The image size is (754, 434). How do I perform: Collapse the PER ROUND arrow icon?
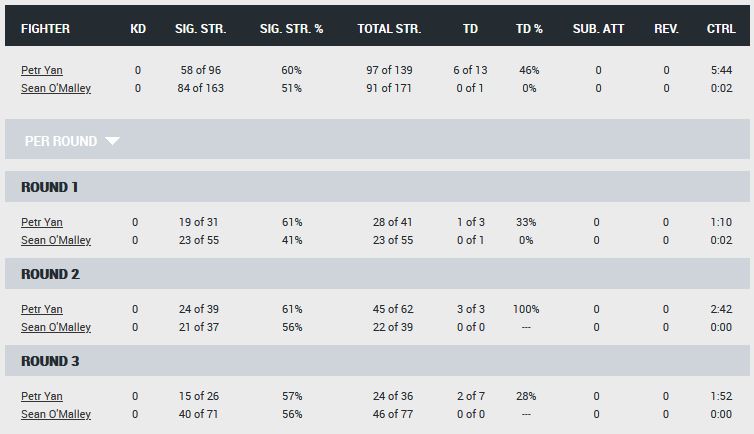point(112,141)
